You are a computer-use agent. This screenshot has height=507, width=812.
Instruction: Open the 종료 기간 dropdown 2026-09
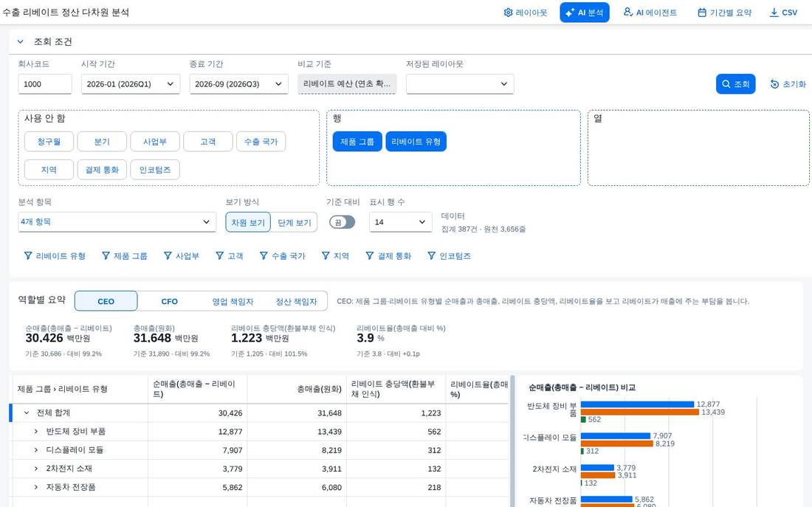[238, 84]
